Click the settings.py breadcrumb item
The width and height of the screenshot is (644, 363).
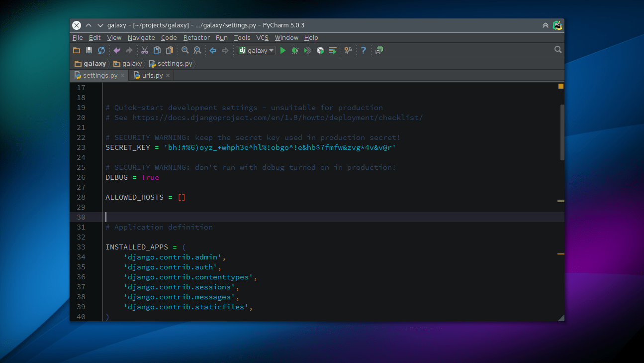(171, 64)
